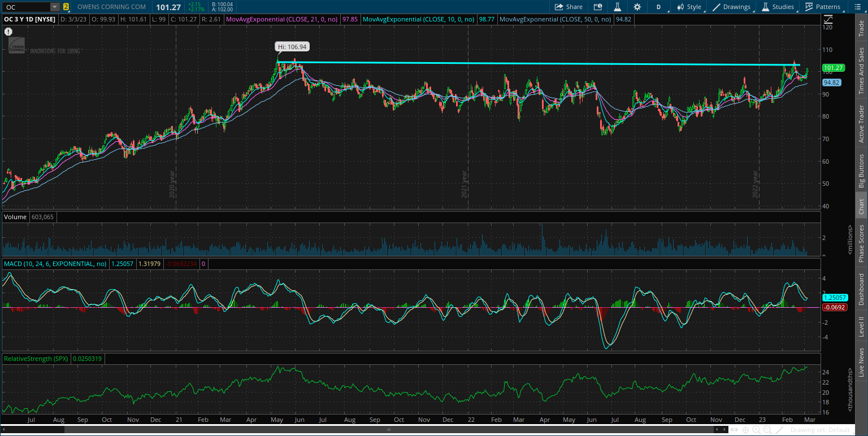Viewport: 868px width, 436px height.
Task: Open the Live News sidebar tab
Action: [x=861, y=363]
